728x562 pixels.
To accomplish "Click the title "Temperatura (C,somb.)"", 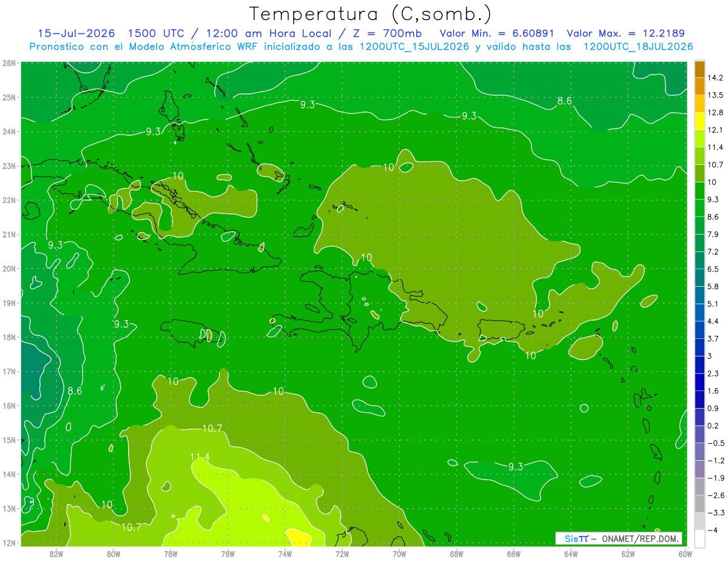I will point(371,14).
